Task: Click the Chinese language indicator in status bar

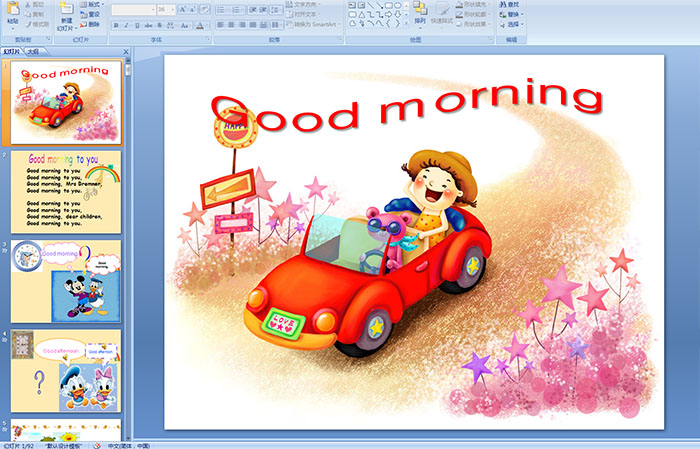Action: point(129,445)
